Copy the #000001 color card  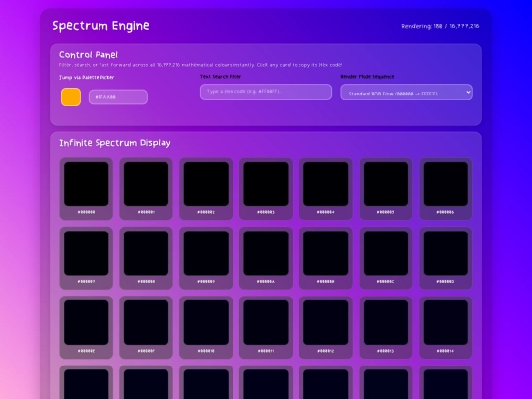(x=146, y=188)
